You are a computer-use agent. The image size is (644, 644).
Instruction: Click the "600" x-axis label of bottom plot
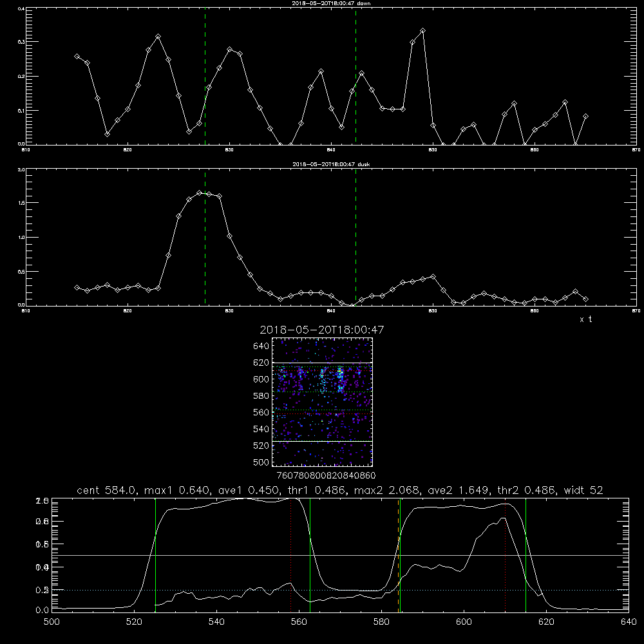(464, 622)
